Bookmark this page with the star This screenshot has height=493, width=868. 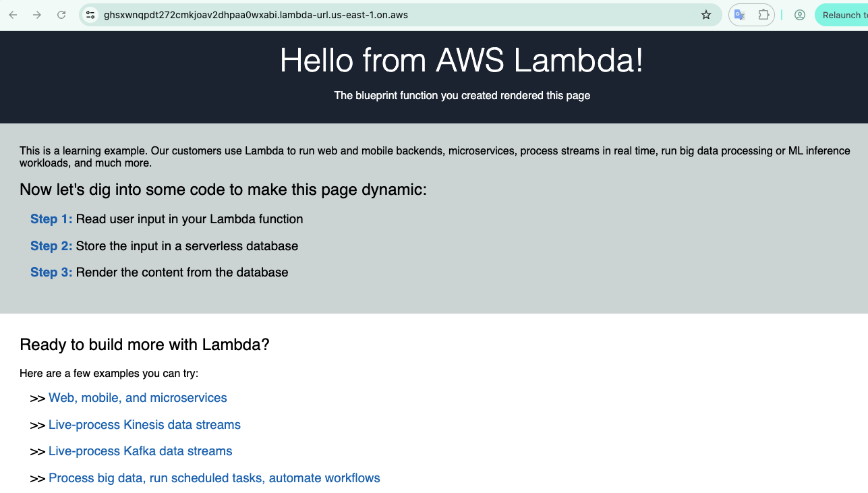click(706, 15)
